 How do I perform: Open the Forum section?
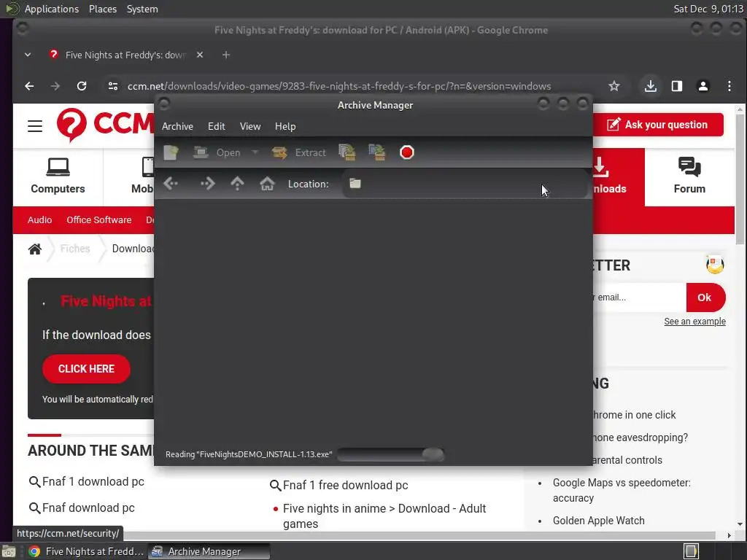coord(689,176)
